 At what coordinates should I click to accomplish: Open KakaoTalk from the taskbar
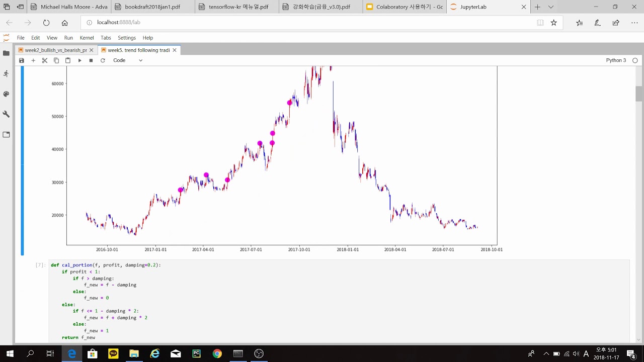113,353
